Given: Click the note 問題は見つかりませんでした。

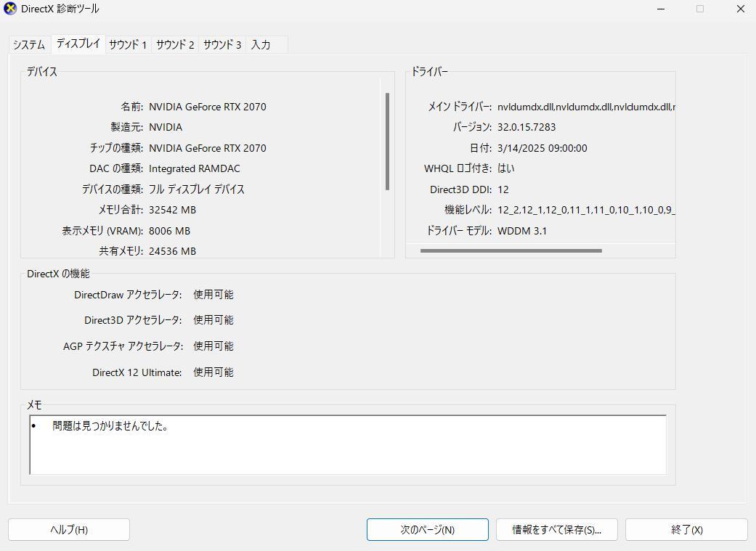Looking at the screenshot, I should [110, 426].
